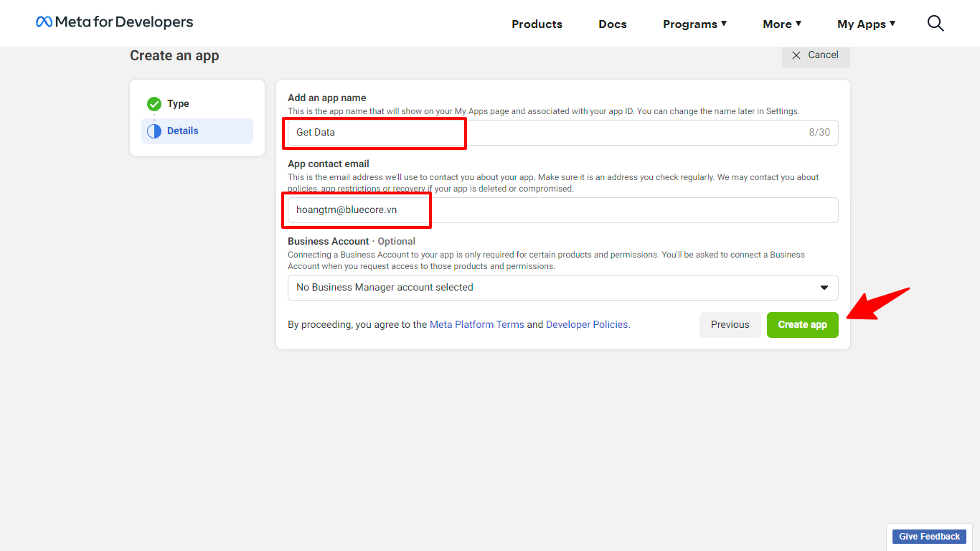Image resolution: width=980 pixels, height=551 pixels.
Task: Select the Details step in sidebar
Action: point(183,131)
